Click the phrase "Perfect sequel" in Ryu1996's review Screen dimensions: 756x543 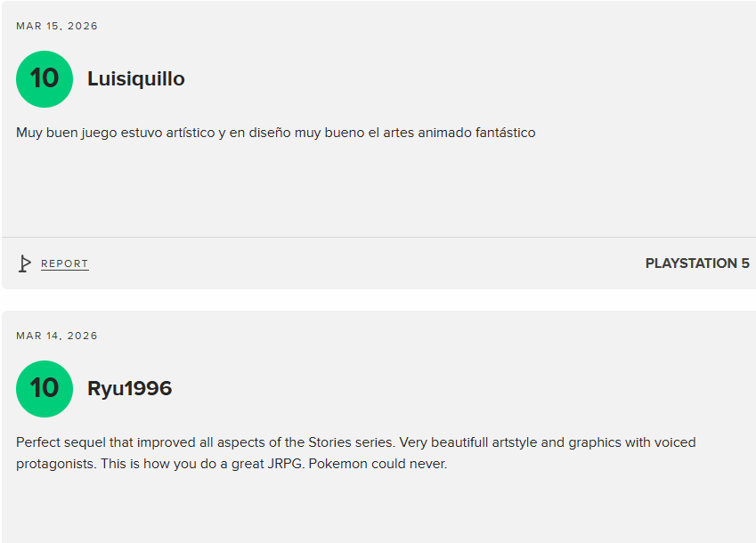pyautogui.click(x=58, y=442)
